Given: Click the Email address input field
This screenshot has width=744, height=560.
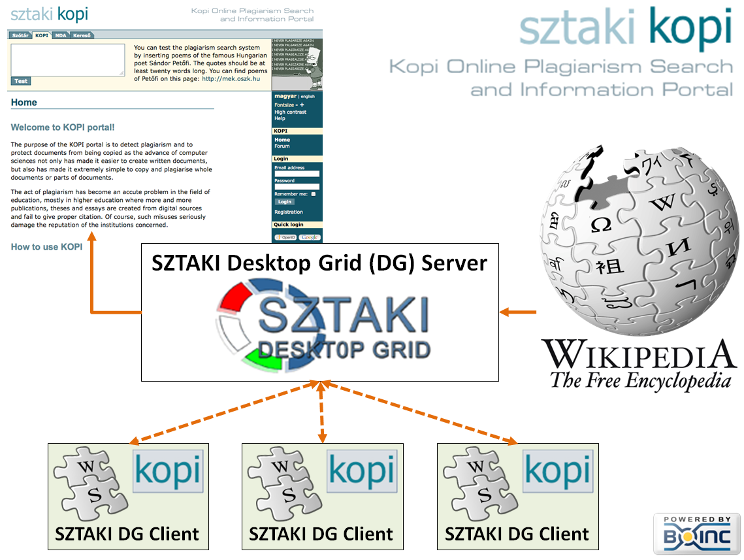Looking at the screenshot, I should click(297, 174).
